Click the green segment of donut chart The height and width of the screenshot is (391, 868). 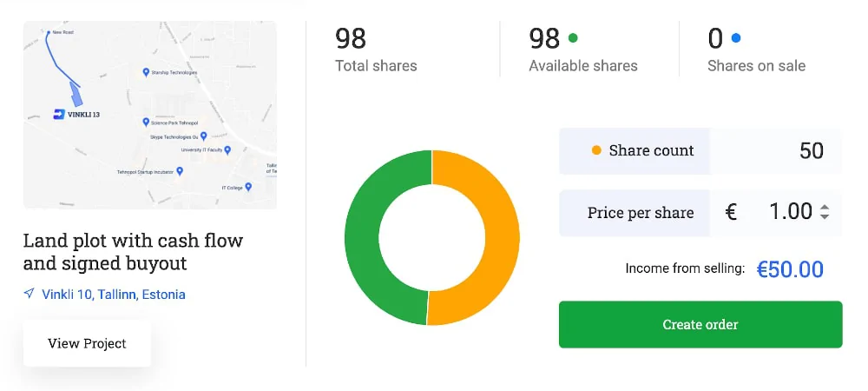coord(363,238)
